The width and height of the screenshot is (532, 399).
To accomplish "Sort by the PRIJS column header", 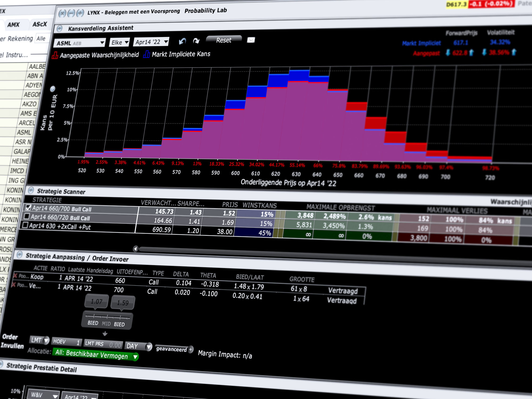I will [230, 205].
